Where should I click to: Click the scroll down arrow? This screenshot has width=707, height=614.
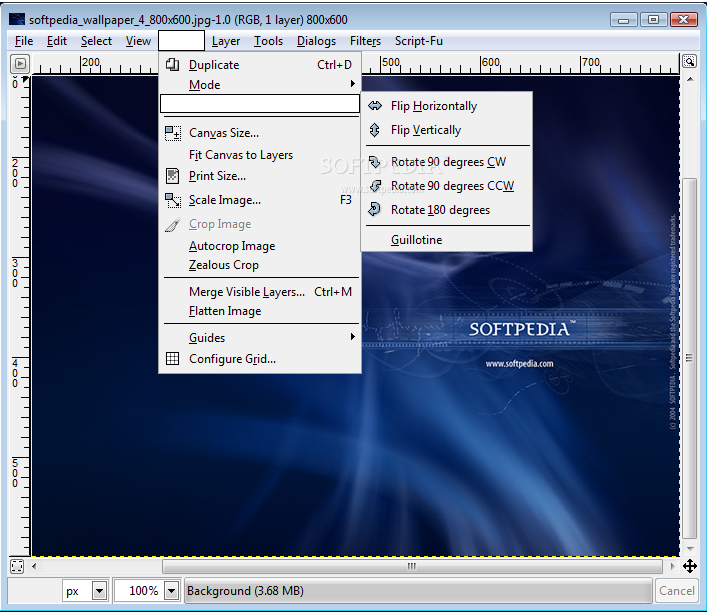690,549
